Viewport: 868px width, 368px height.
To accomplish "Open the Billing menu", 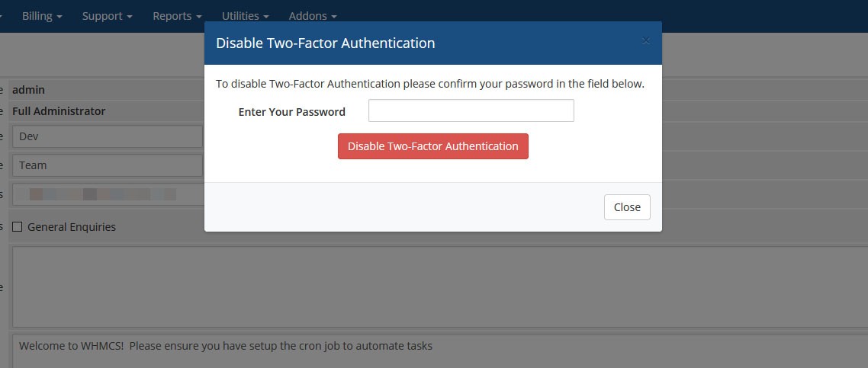I will (42, 16).
